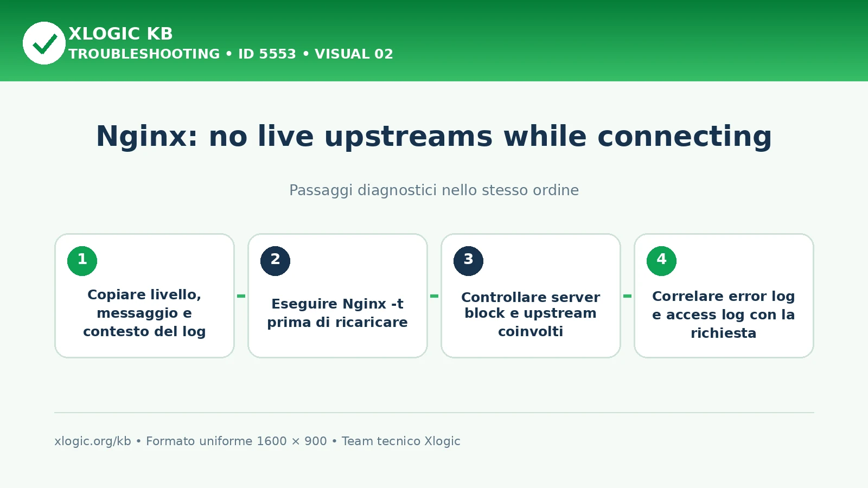Image resolution: width=868 pixels, height=488 pixels.
Task: Click the text Correlare error log e access log
Action: pyautogui.click(x=723, y=305)
